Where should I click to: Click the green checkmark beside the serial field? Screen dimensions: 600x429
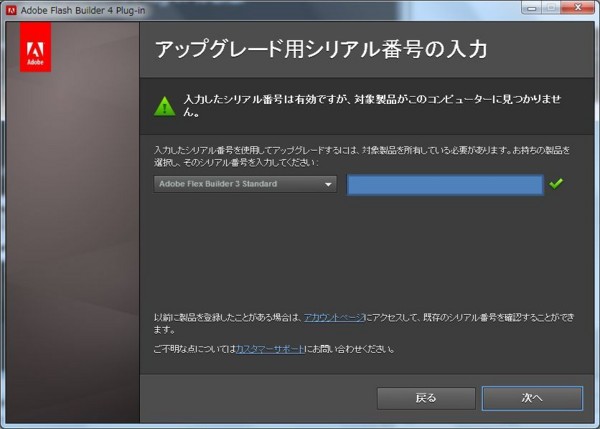tap(556, 184)
